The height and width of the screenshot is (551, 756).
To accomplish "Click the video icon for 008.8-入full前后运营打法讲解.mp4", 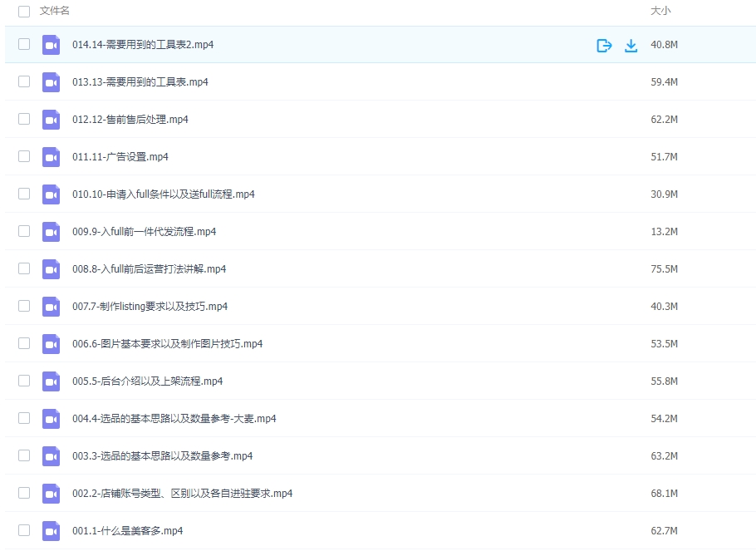I will pos(51,268).
